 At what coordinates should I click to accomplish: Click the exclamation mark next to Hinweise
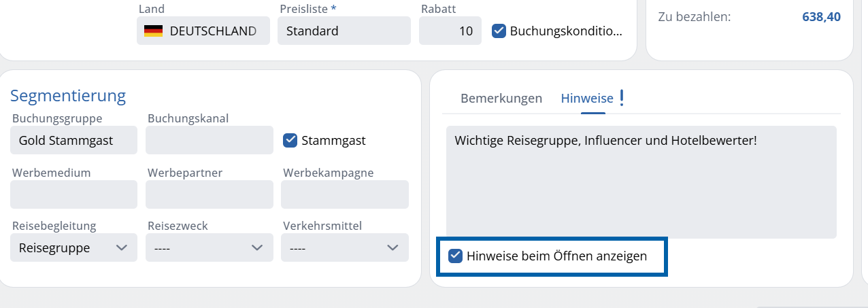622,98
